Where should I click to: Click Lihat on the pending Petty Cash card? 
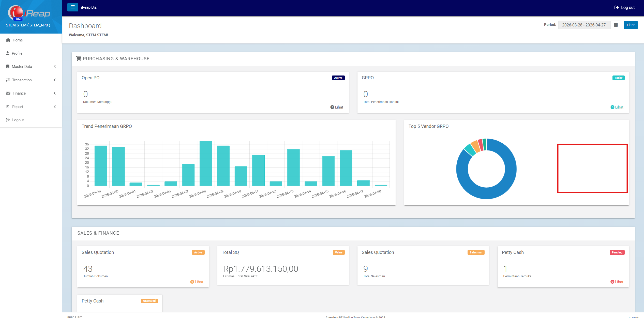[617, 282]
